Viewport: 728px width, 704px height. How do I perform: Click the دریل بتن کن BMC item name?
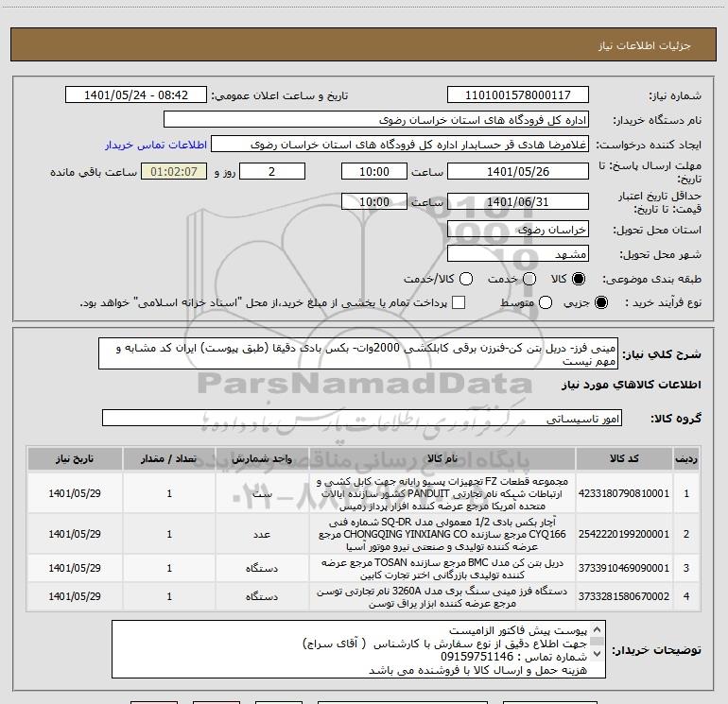[442, 569]
